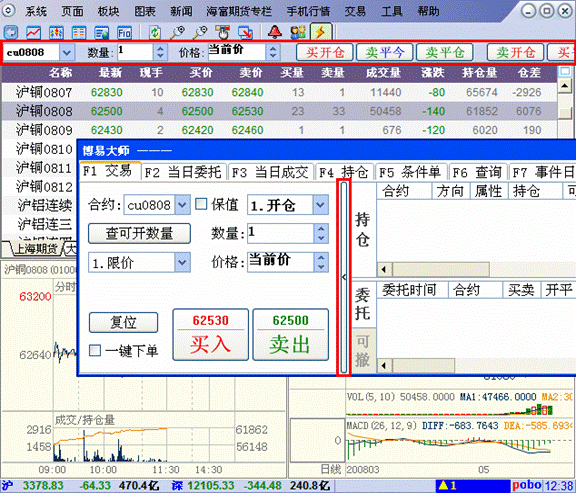
Task: Open the 海富期货专栏 menu
Action: point(239,11)
